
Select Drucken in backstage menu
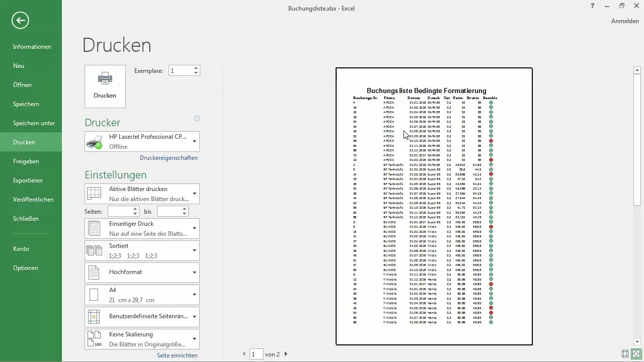31,142
